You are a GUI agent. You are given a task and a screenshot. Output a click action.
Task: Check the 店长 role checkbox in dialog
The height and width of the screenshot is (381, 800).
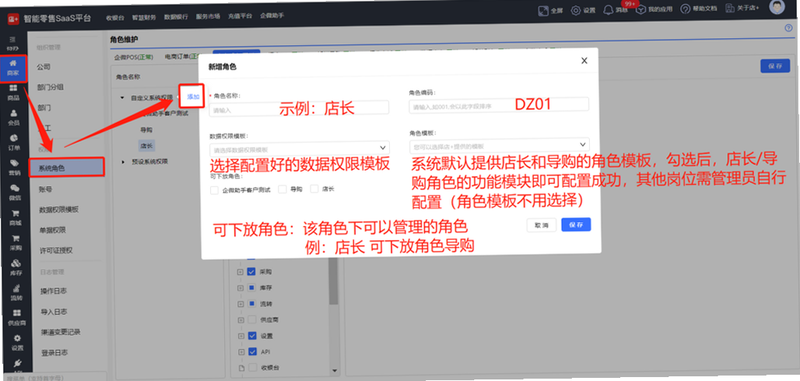pos(314,189)
